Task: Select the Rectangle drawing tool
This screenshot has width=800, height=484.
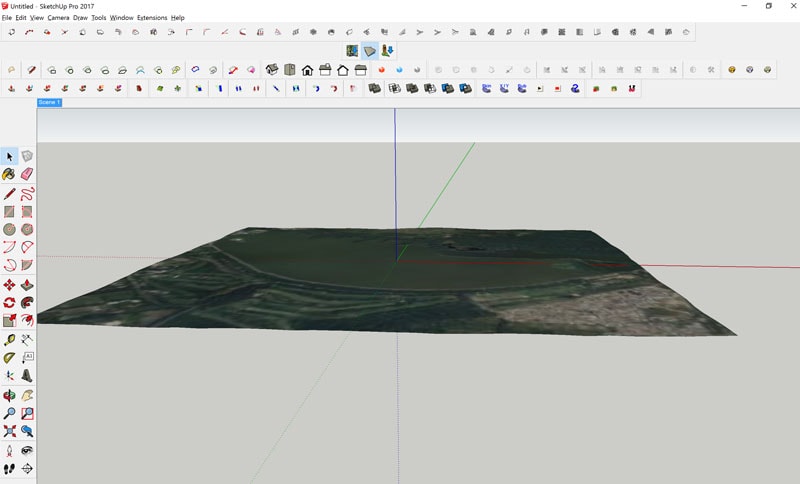Action: pos(9,212)
